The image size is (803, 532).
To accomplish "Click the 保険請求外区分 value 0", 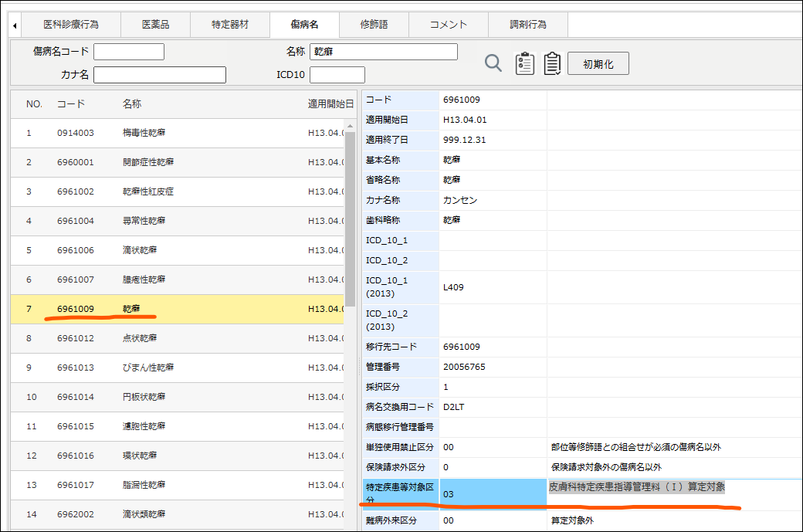I will 446,467.
